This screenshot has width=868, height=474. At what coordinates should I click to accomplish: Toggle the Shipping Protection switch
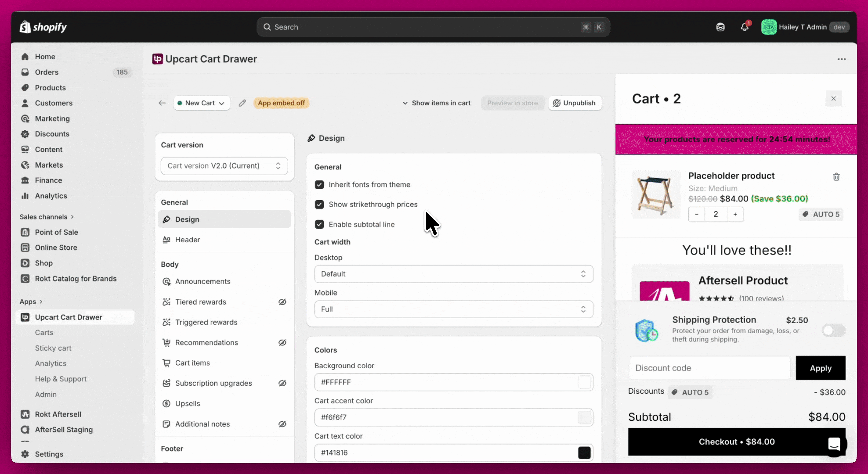pos(833,330)
